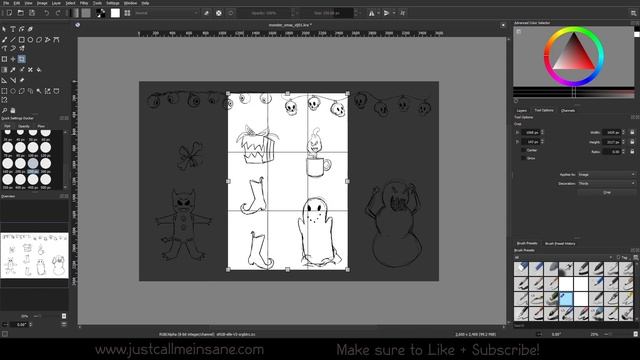640x360 pixels.
Task: Select the Contiguous Selection wand tool
Action: click(39, 91)
